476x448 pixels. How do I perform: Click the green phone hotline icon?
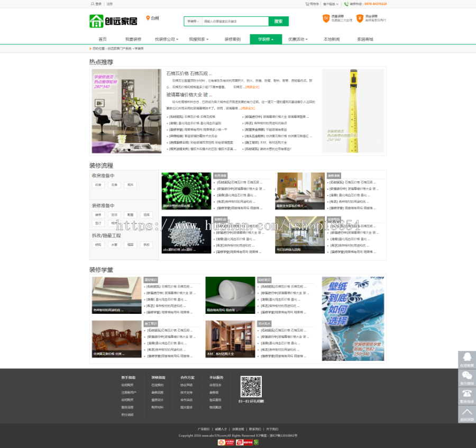pyautogui.click(x=346, y=4)
